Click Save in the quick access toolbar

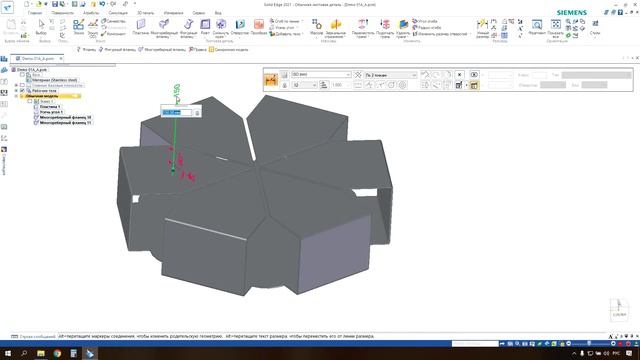click(x=55, y=4)
